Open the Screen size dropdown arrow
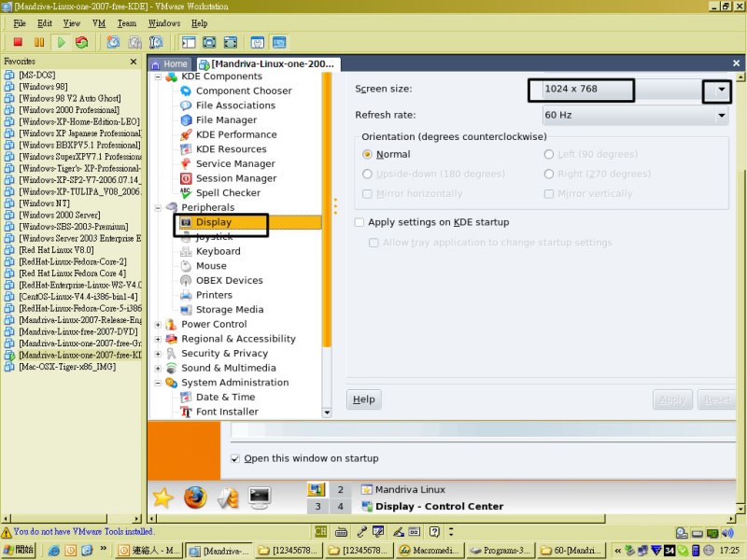The width and height of the screenshot is (747, 560). (721, 89)
